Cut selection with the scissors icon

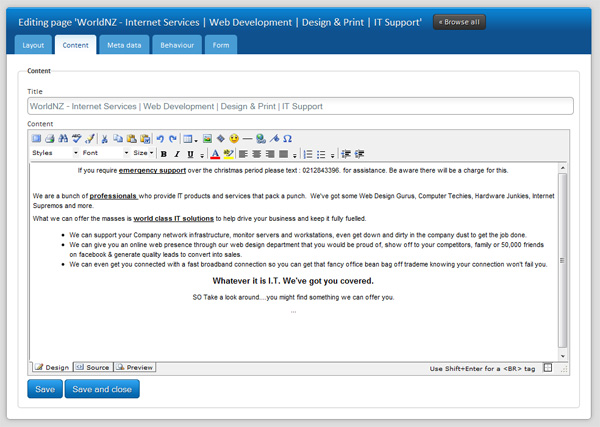(x=104, y=139)
